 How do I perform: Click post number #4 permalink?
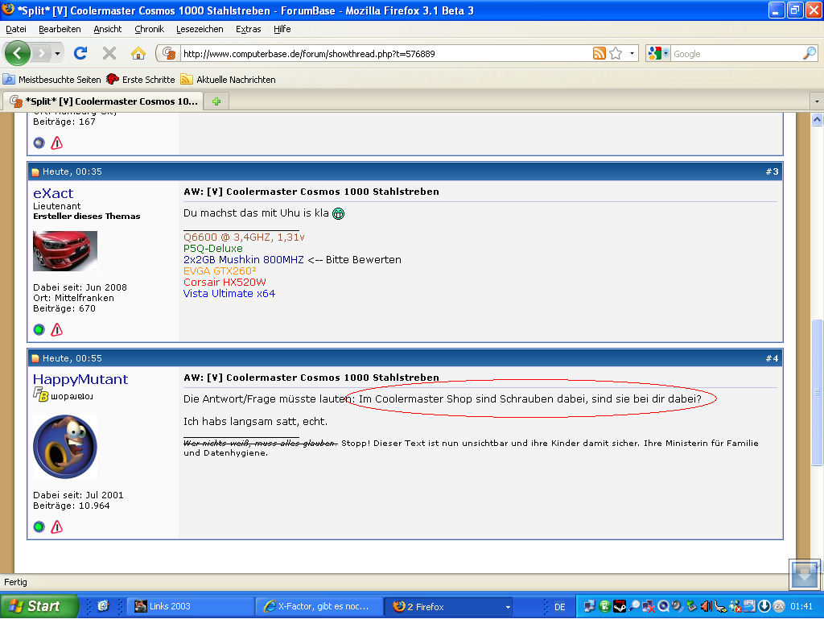point(772,358)
